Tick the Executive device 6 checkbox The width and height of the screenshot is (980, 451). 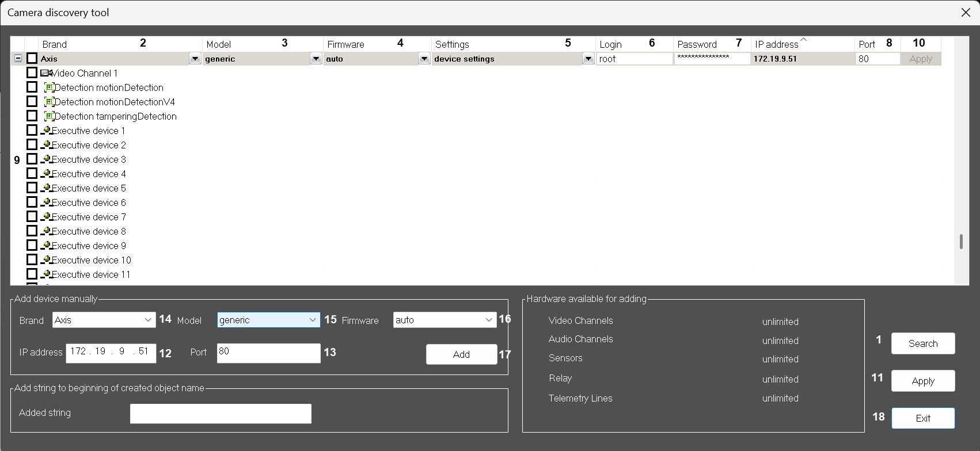point(32,202)
